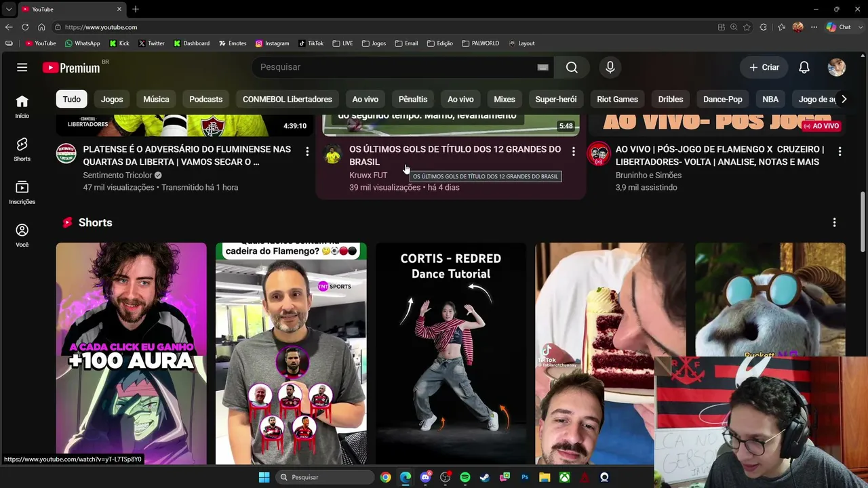Expand the Jogos bookmarks folder
This screenshot has height=488, width=868.
pos(374,43)
